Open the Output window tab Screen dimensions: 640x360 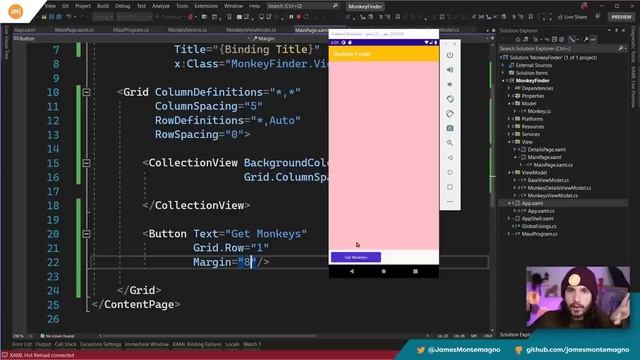point(43,344)
